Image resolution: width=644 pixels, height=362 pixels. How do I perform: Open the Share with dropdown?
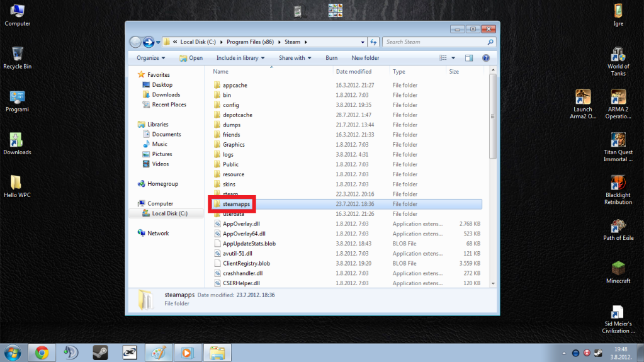pyautogui.click(x=295, y=58)
